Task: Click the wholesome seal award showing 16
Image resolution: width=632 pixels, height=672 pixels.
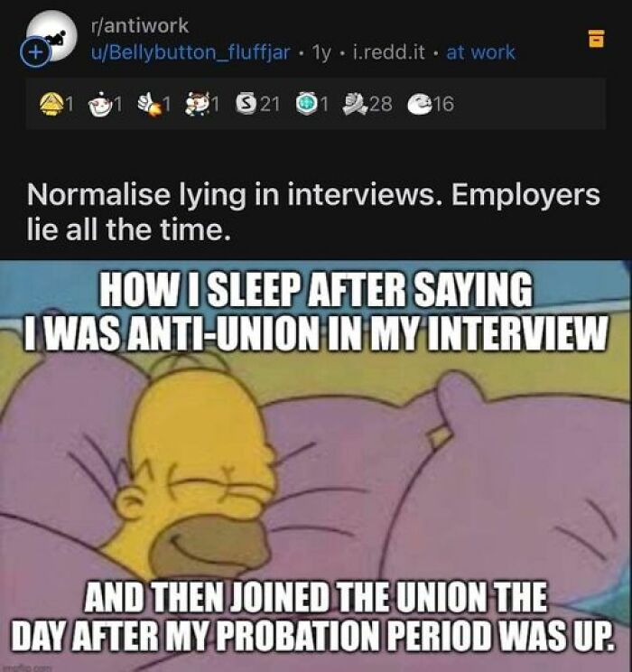Action: point(420,104)
